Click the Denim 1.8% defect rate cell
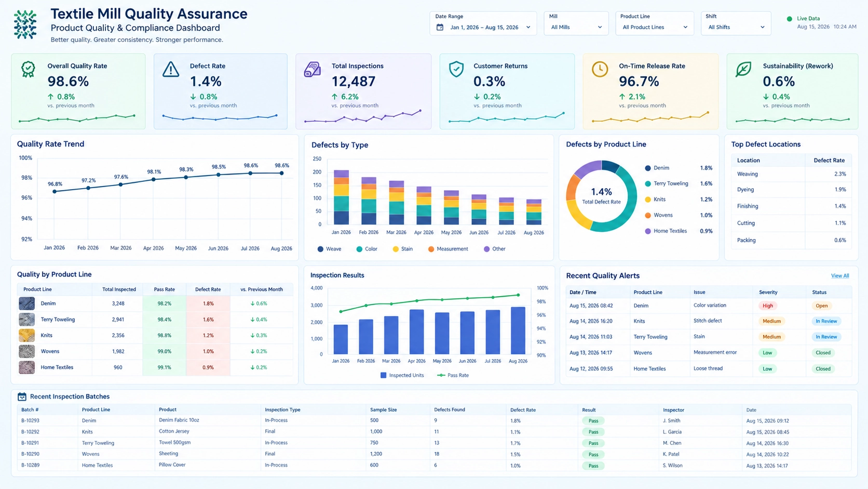 (208, 303)
